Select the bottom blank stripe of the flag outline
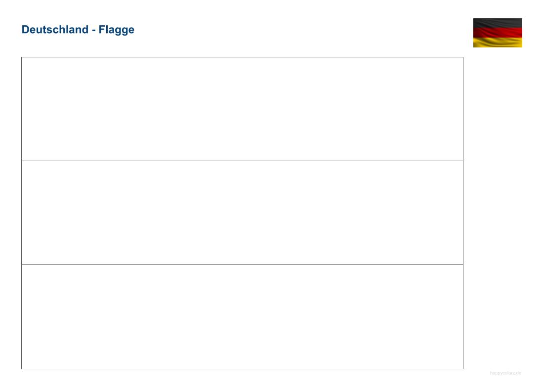 [242, 317]
